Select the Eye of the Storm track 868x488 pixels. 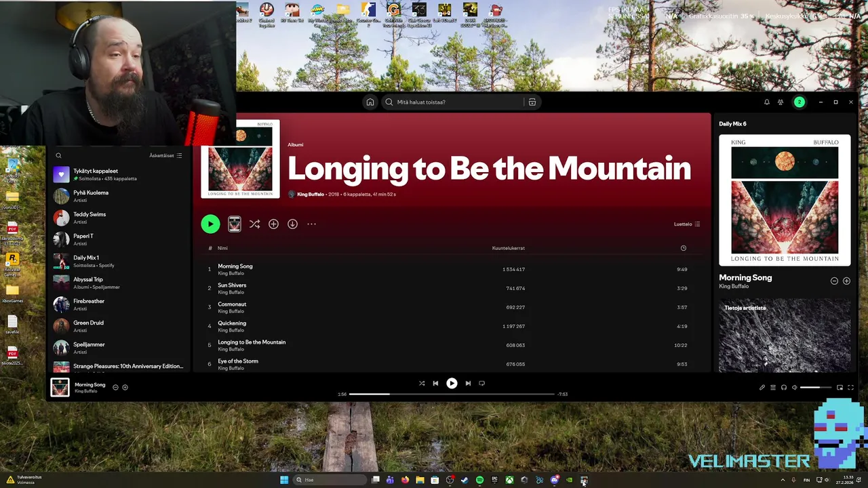pos(451,364)
